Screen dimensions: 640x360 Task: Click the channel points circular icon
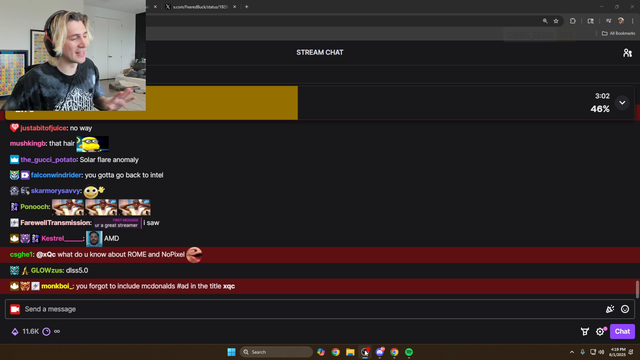click(x=46, y=331)
